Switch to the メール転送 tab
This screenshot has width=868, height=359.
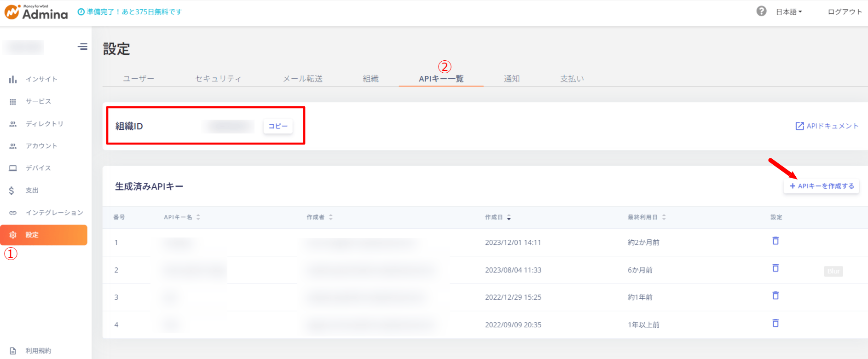tap(303, 79)
